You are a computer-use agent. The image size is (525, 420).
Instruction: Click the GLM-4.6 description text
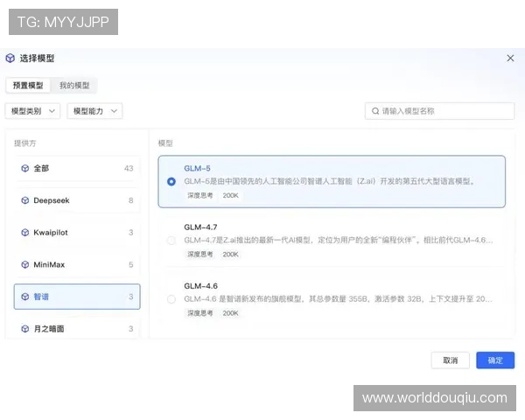tap(338, 299)
